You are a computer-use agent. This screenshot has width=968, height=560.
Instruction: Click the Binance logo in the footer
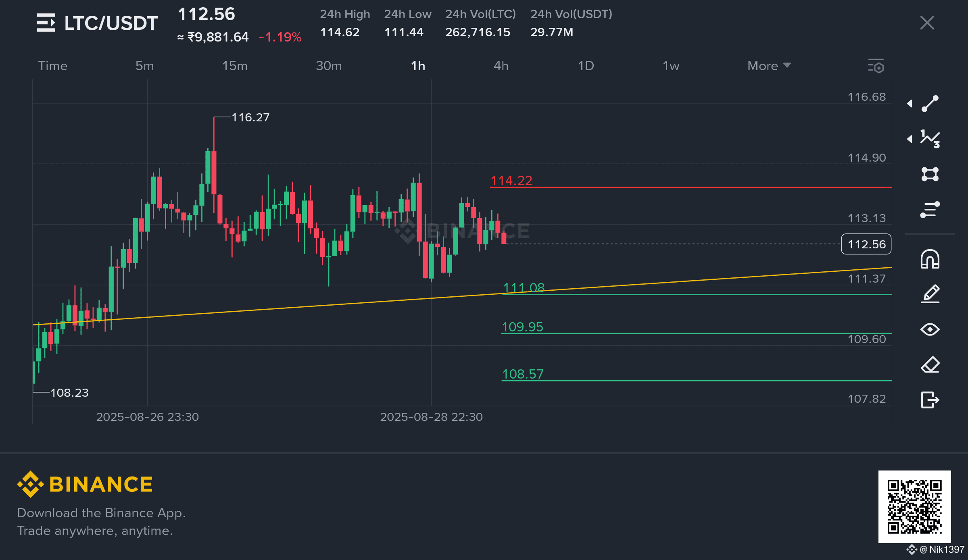[x=85, y=484]
